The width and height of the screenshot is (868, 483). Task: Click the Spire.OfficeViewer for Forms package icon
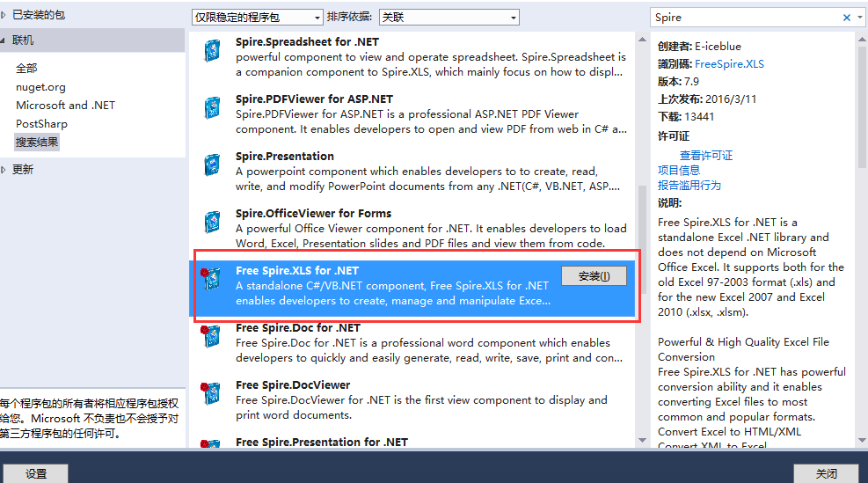click(x=212, y=222)
